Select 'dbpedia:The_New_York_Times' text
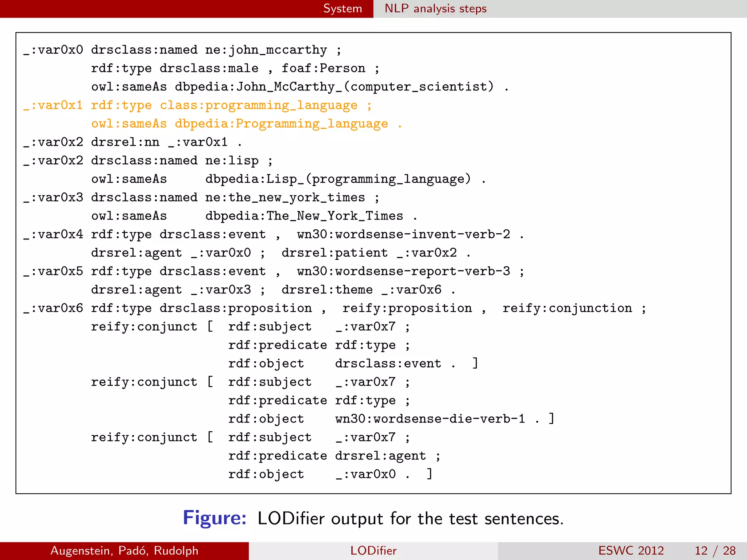747x560 pixels. pos(304,216)
